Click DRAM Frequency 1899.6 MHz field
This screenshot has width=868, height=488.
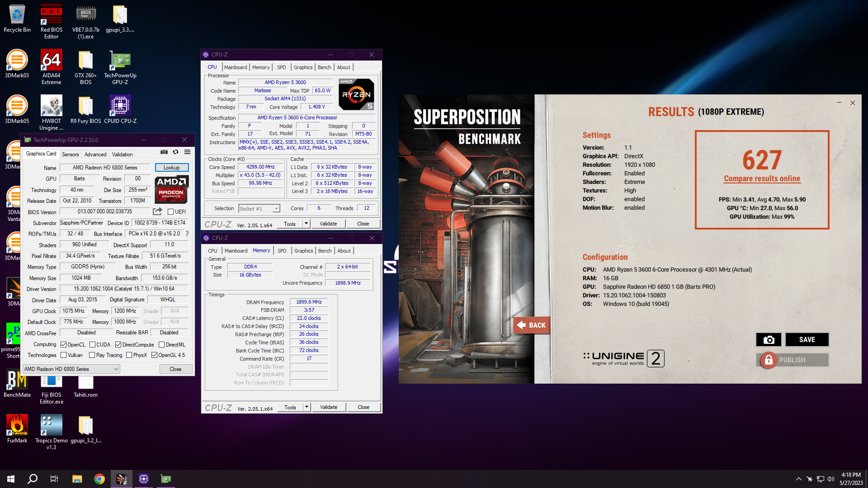coord(309,302)
